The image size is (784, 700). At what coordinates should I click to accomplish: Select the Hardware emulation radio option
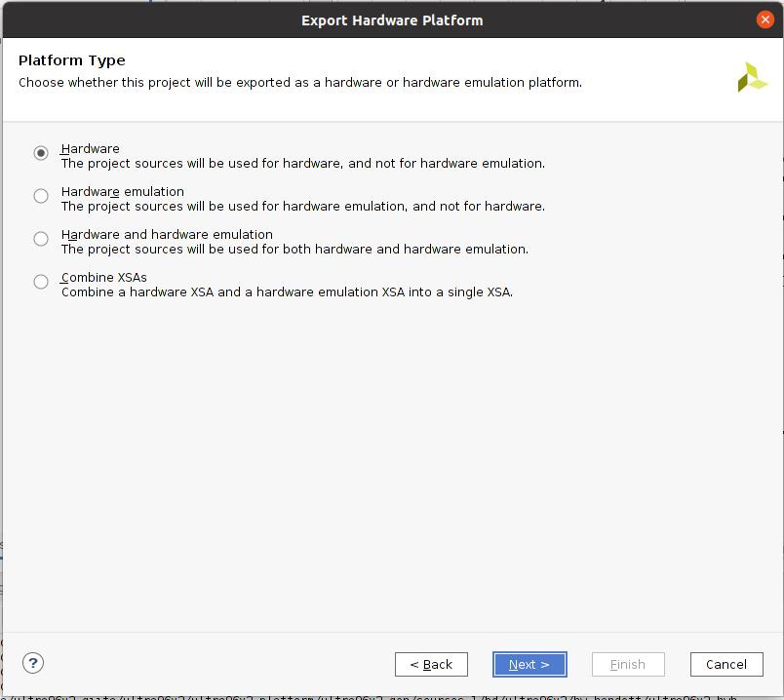41,196
